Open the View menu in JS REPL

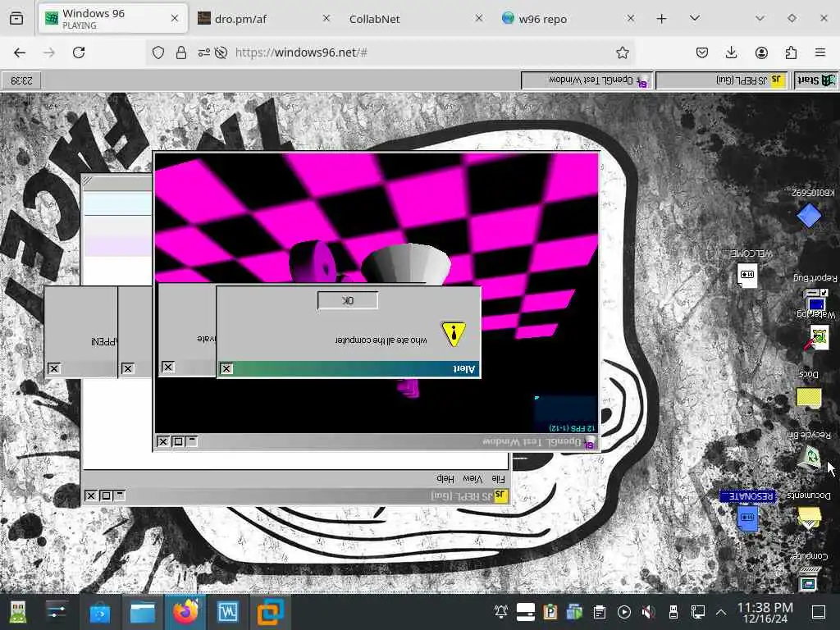(x=472, y=479)
